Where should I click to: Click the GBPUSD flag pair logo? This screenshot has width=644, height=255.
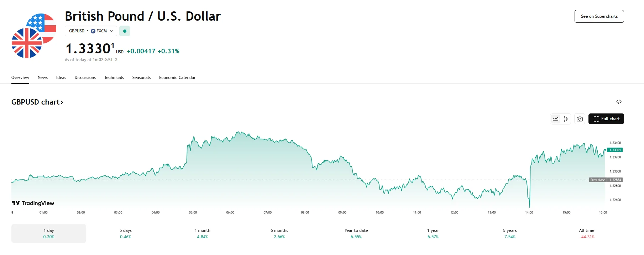click(34, 36)
